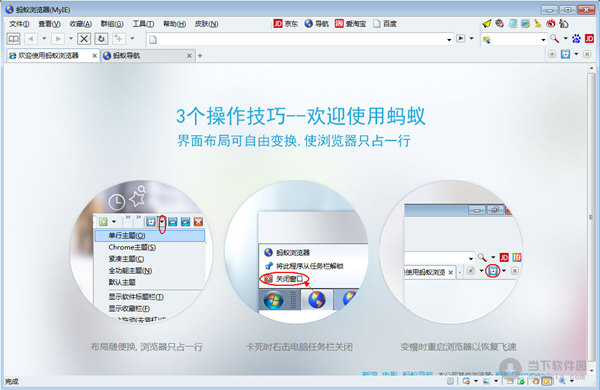Click the Go arrow button beside address bar

pyautogui.click(x=461, y=39)
